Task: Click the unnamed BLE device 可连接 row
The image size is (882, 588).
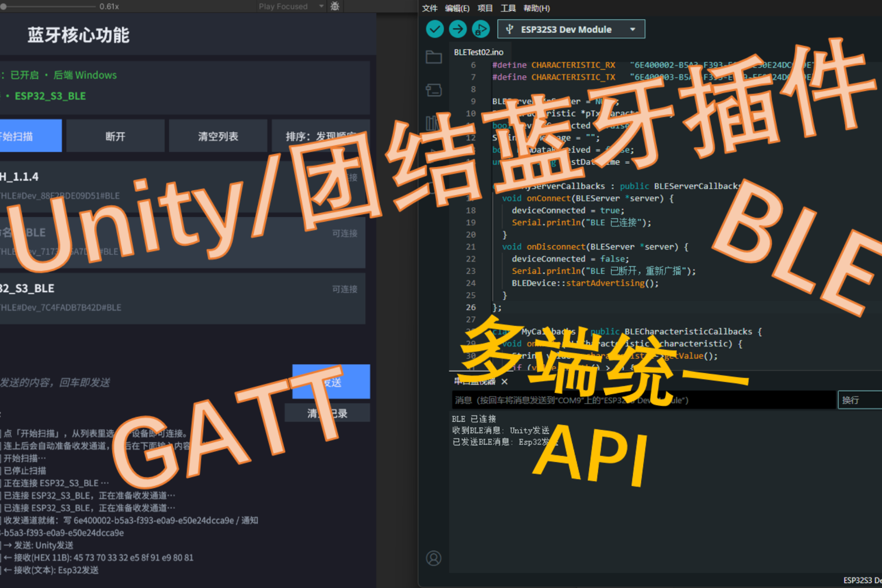Action: tap(183, 242)
